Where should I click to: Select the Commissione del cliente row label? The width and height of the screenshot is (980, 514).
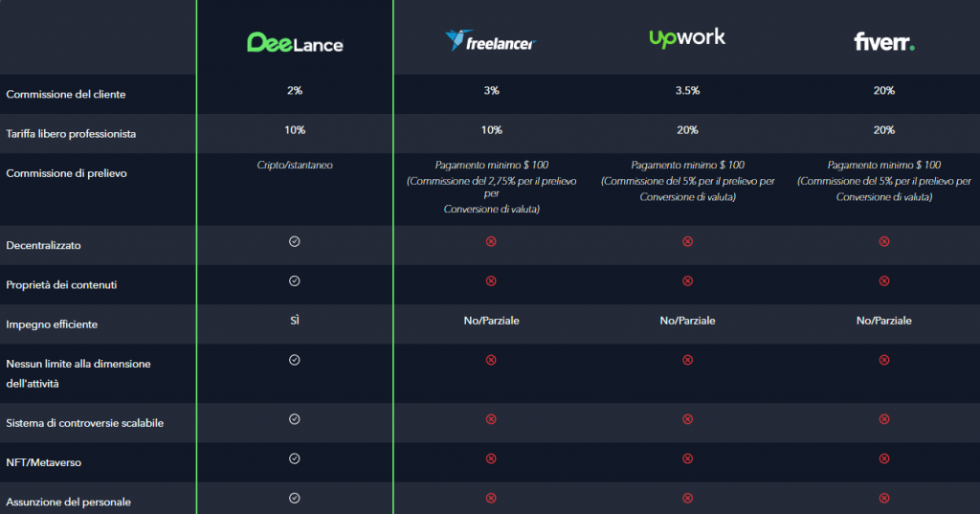66,95
